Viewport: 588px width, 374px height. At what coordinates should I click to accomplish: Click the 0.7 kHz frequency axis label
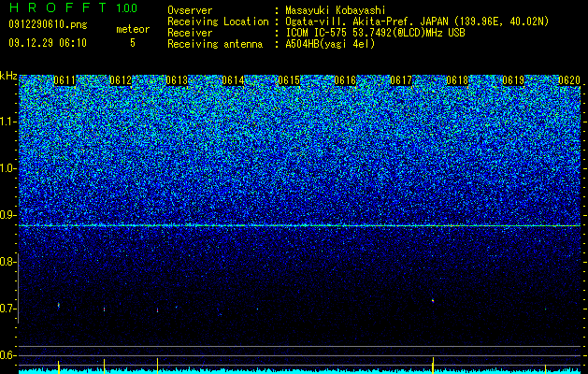pos(7,309)
